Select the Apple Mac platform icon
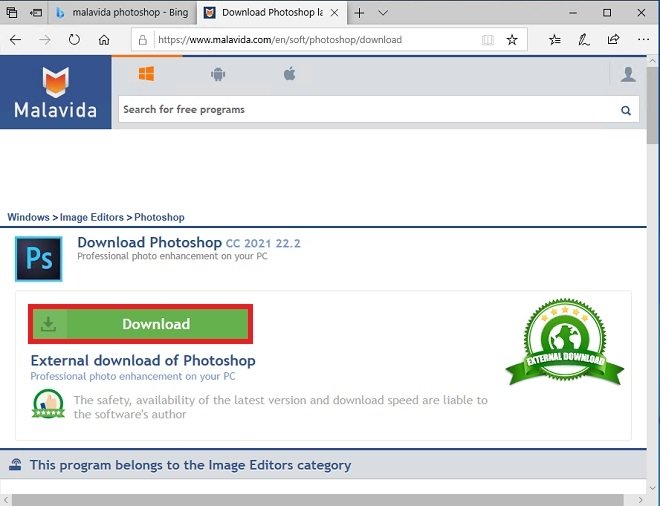 click(x=290, y=74)
